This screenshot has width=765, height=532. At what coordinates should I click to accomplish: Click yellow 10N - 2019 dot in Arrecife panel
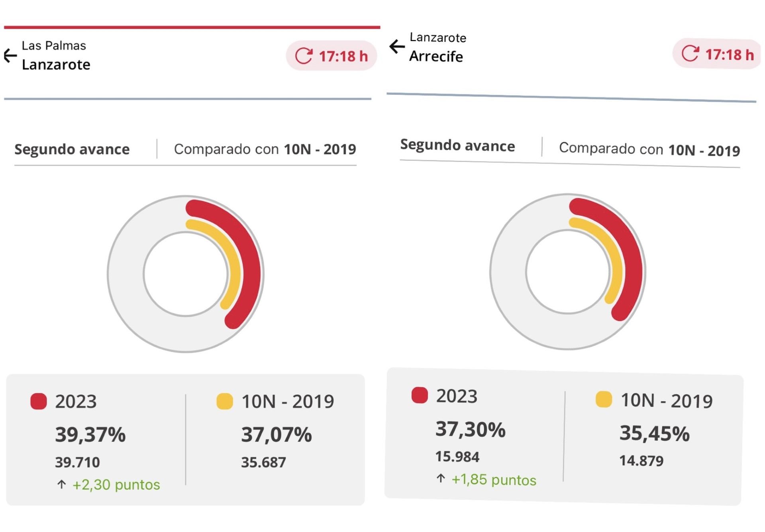coord(604,399)
